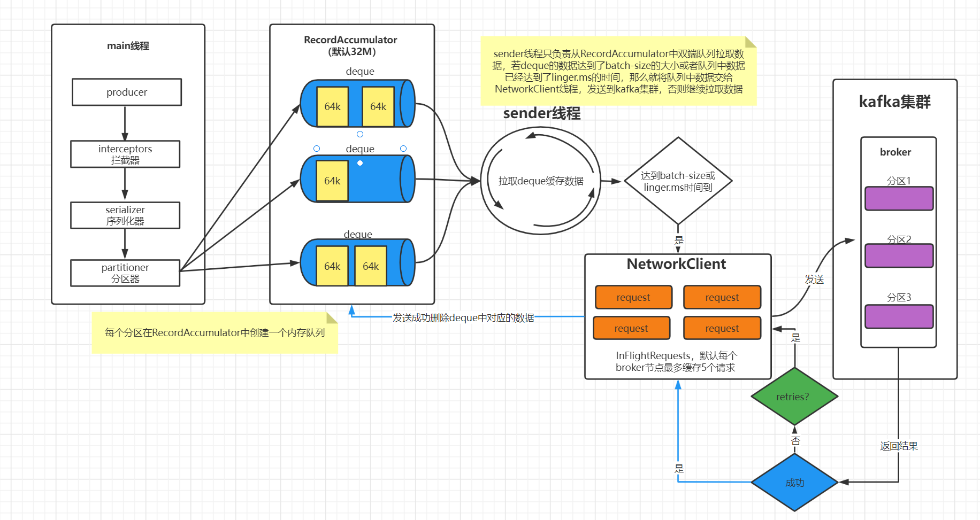This screenshot has width=980, height=520.
Task: Click the 发送成功删除deque中对应的数据 label
Action: click(463, 317)
